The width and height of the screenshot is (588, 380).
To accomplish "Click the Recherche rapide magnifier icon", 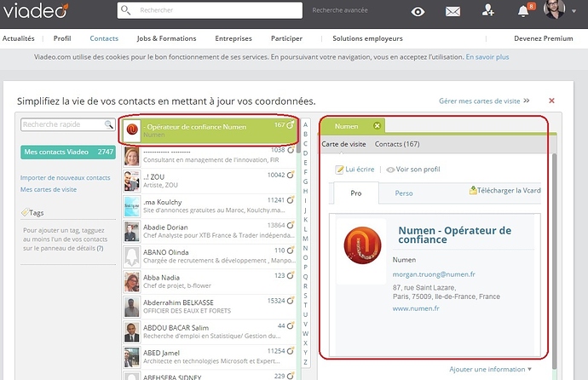I will [x=108, y=124].
